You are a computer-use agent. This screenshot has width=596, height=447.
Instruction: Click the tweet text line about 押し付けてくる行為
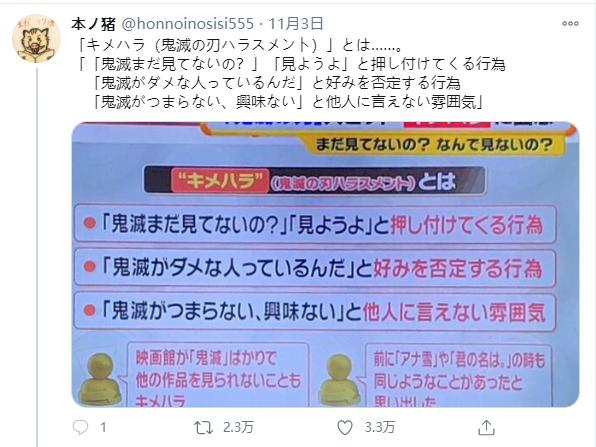292,64
